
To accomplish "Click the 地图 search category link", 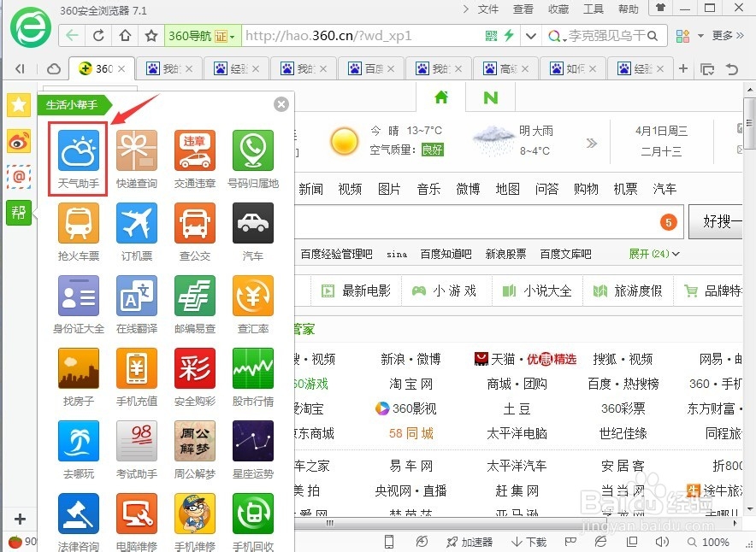I will (x=508, y=189).
